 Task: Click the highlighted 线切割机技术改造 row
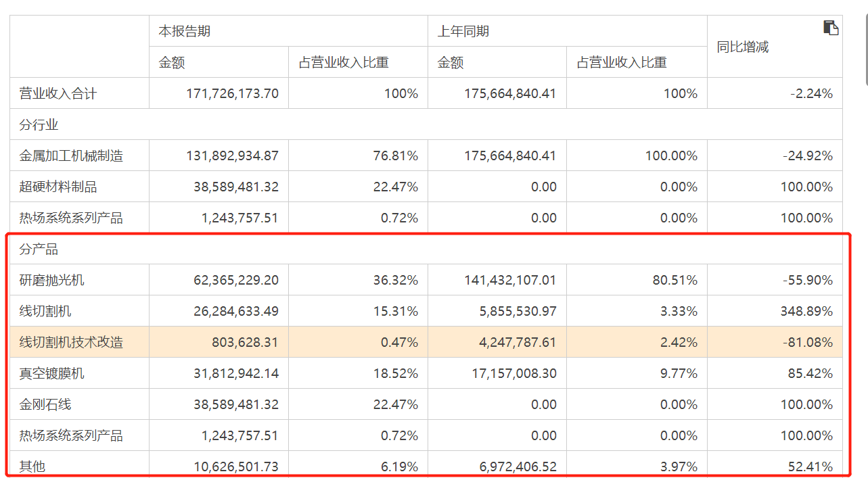[x=426, y=342]
